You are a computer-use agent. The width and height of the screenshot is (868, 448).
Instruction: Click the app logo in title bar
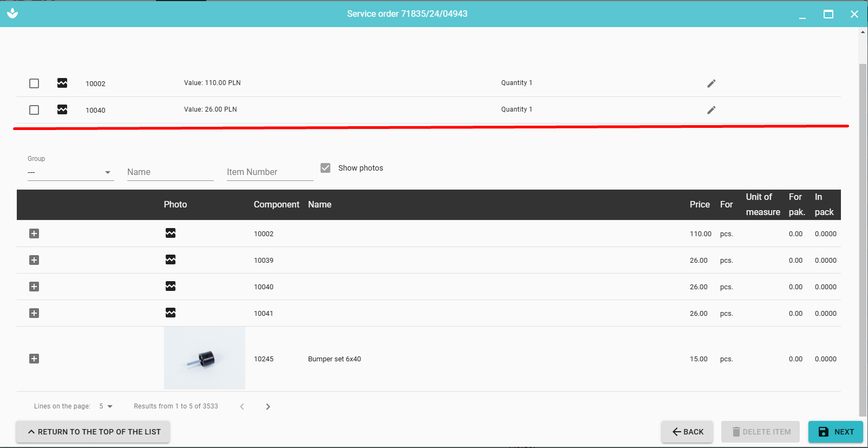(12, 14)
